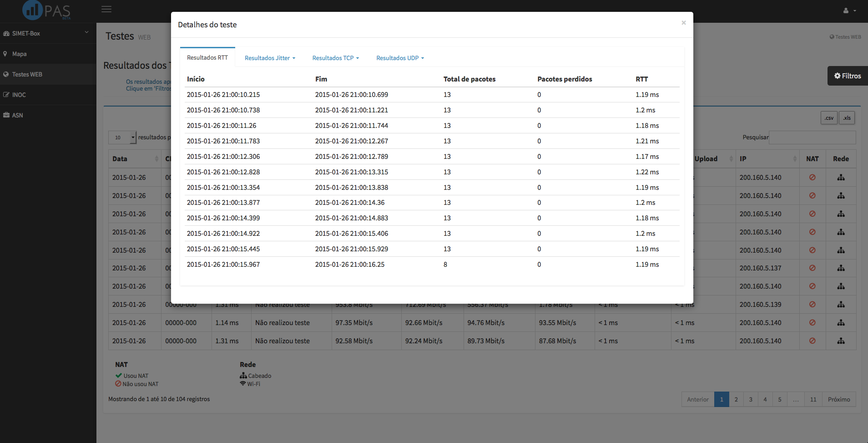Sort the table by IP column
Viewport: 868px width, 443px height.
pos(767,159)
